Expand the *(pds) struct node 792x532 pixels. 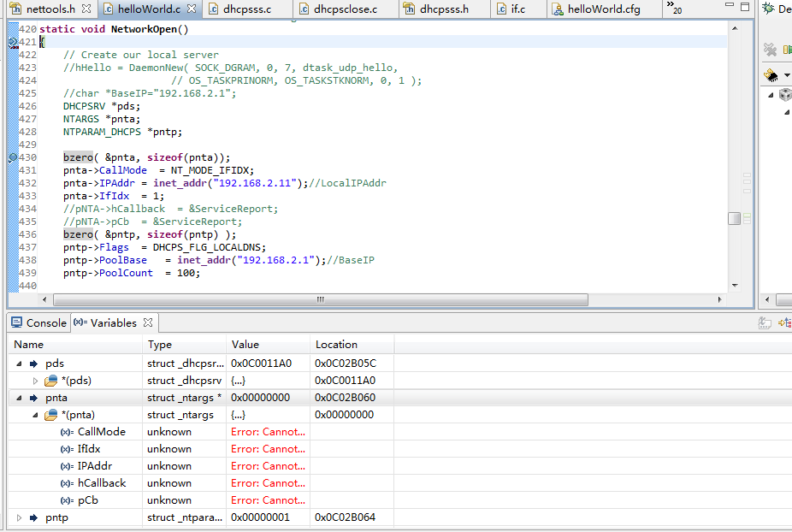pyautogui.click(x=35, y=381)
